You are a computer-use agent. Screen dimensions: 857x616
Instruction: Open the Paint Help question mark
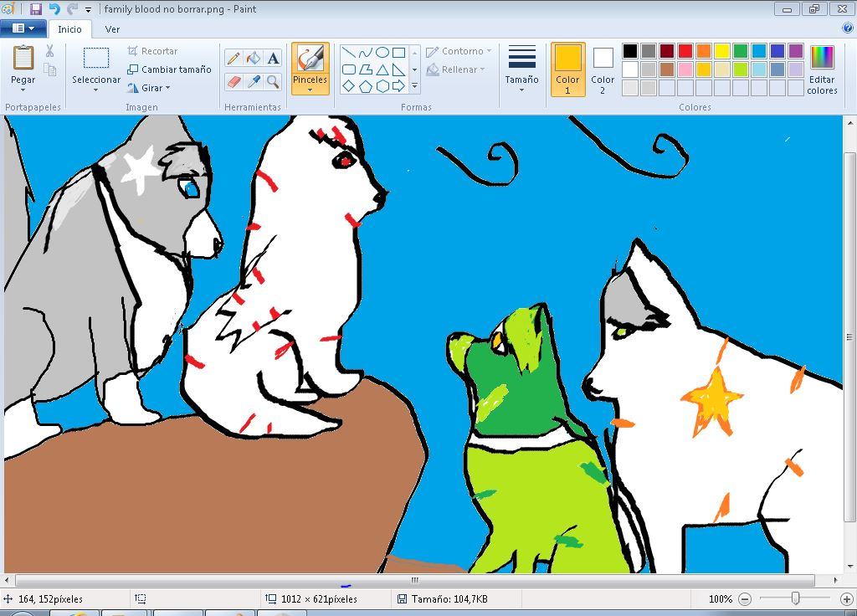coord(848,28)
